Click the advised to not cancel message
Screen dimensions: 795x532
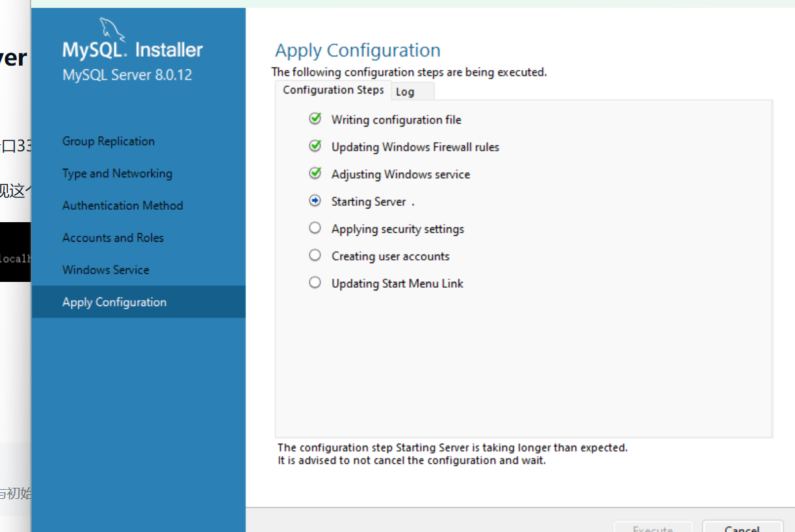(x=411, y=461)
